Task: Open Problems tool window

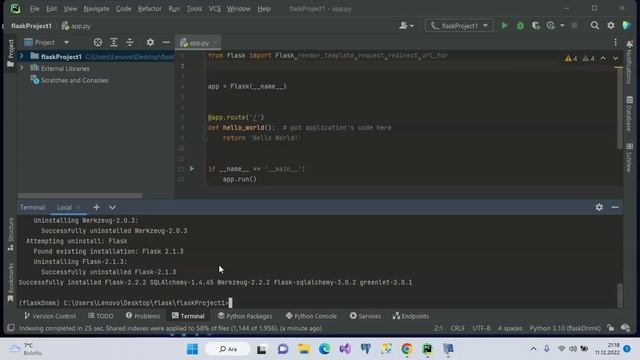Action: (143, 316)
